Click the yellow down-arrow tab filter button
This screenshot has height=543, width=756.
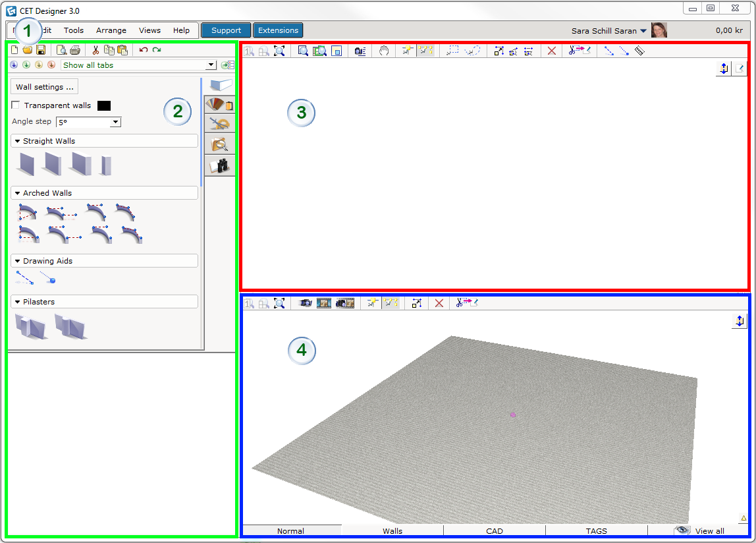pos(39,65)
